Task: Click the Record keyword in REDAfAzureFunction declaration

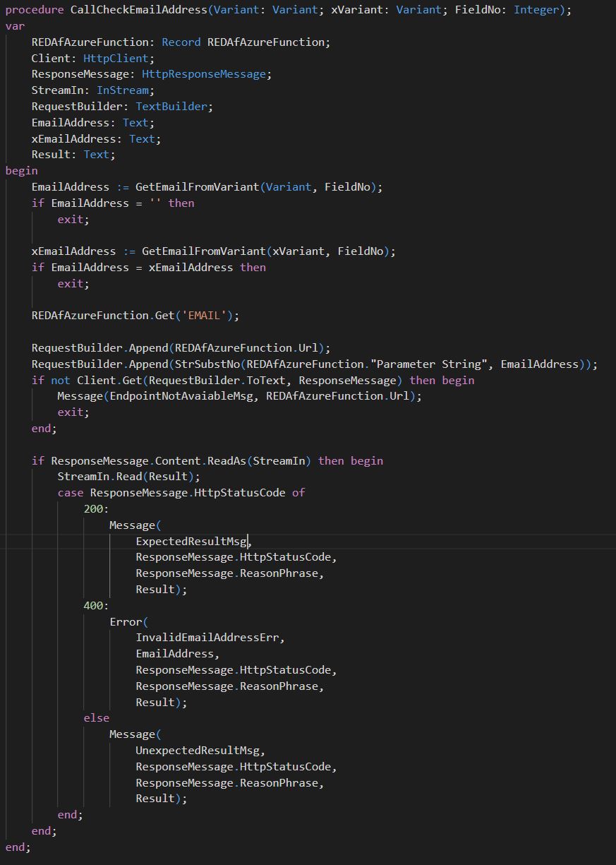Action: 181,42
